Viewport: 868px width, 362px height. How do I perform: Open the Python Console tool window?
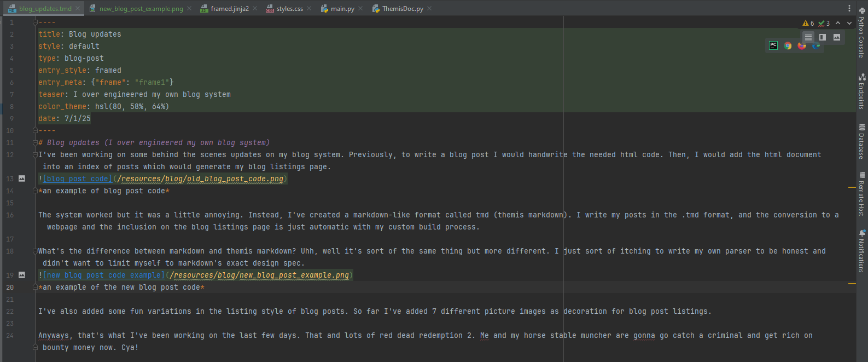point(861,33)
